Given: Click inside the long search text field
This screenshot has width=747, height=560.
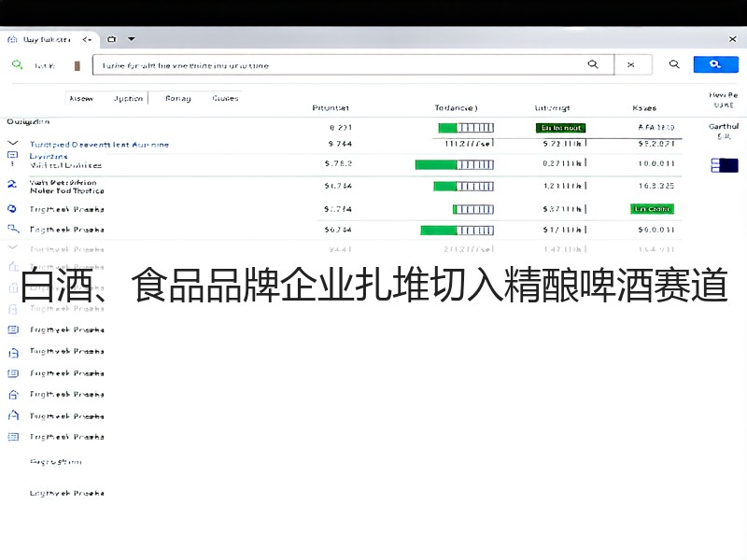Looking at the screenshot, I should click(353, 64).
